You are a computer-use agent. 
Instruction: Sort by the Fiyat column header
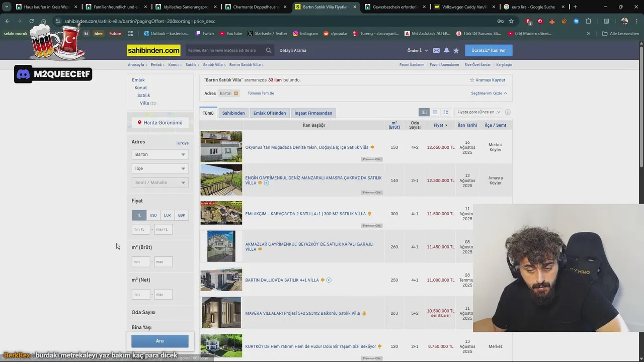[440, 125]
